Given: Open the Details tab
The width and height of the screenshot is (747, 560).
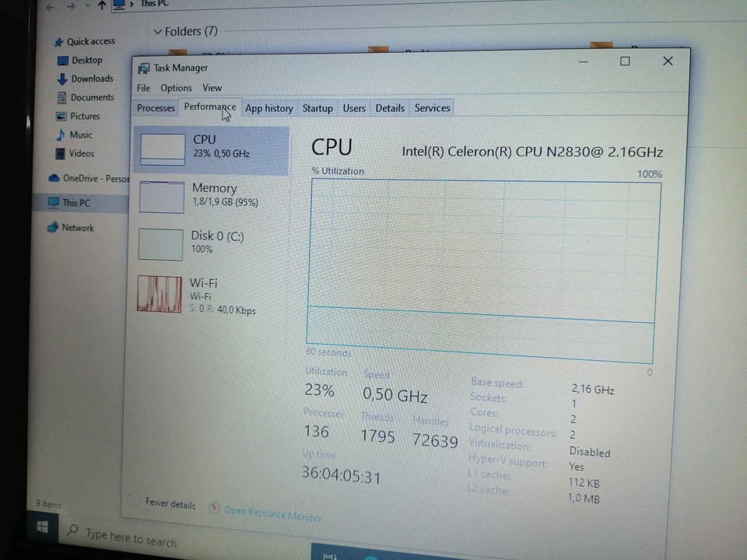Looking at the screenshot, I should pos(390,108).
